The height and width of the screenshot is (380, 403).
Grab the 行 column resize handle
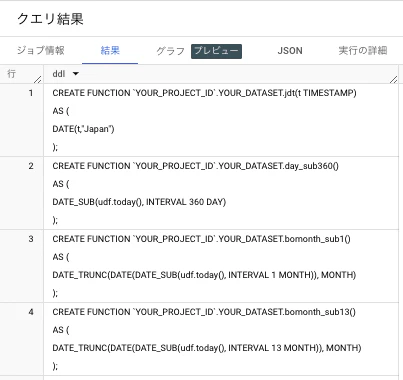coord(38,79)
